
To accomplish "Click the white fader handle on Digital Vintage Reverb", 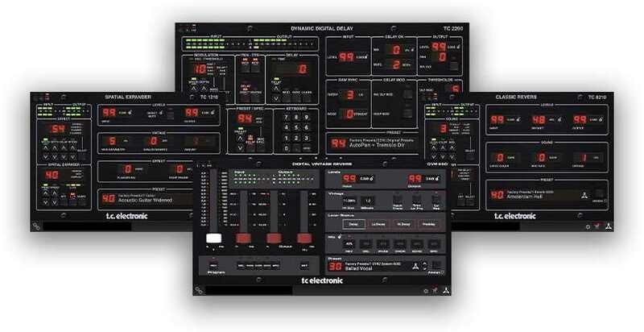I will [215, 238].
